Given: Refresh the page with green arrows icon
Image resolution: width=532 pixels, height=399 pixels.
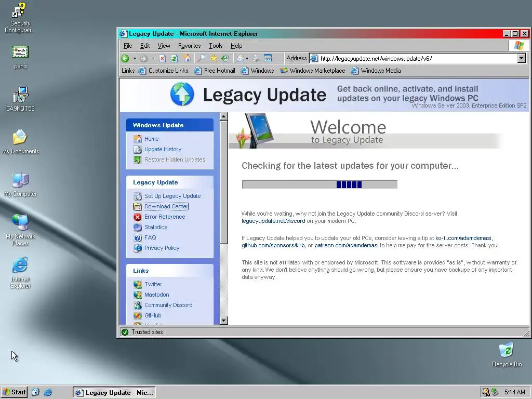Looking at the screenshot, I should (x=175, y=58).
